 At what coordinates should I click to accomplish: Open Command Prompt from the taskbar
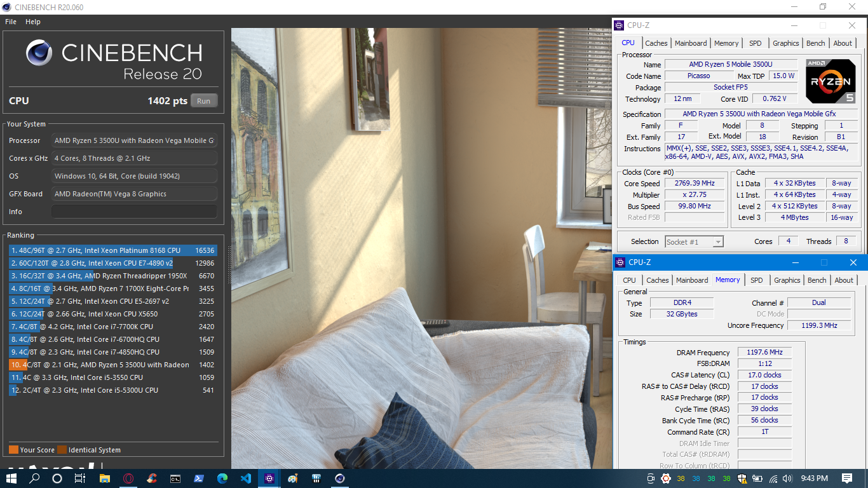(175, 478)
